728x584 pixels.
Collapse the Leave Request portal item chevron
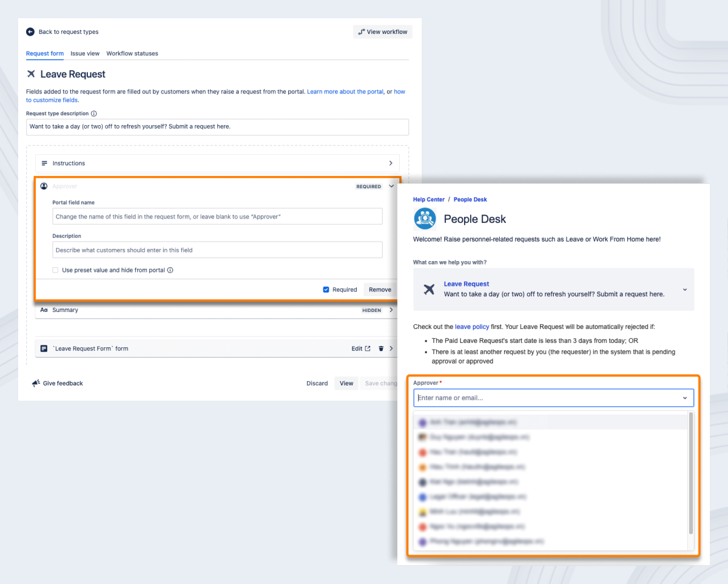coord(684,290)
